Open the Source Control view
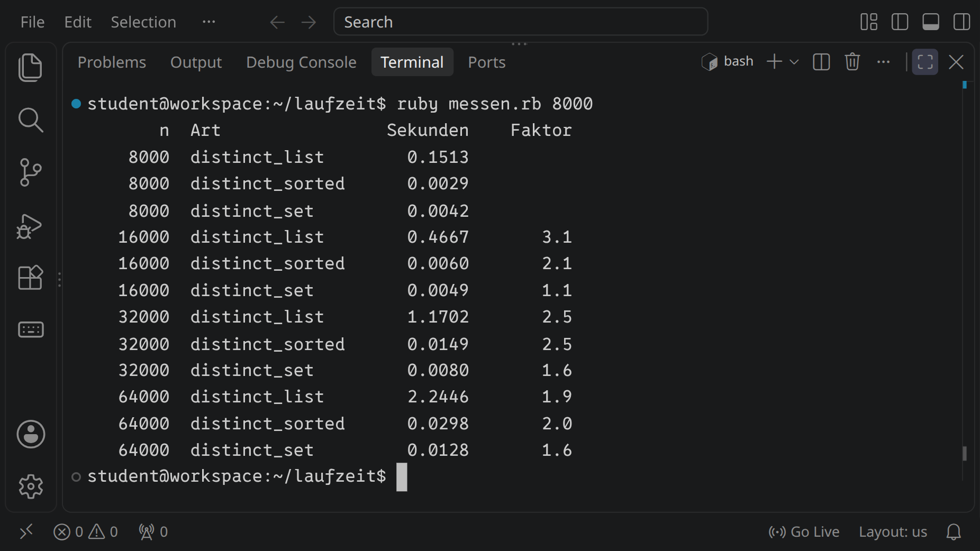Viewport: 980px width, 551px height. [x=31, y=172]
